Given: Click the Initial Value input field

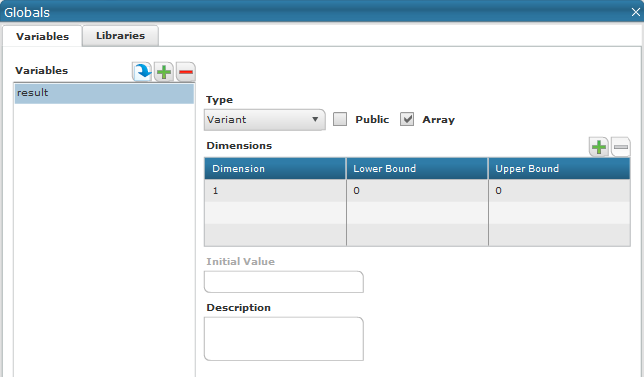Looking at the screenshot, I should click(x=284, y=282).
